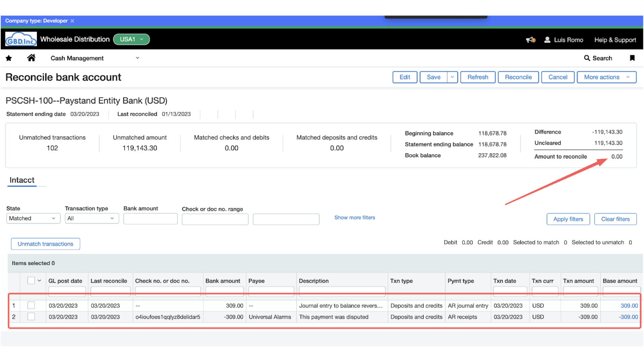Open the State Matched dropdown
Image resolution: width=644 pixels, height=362 pixels.
pyautogui.click(x=33, y=218)
